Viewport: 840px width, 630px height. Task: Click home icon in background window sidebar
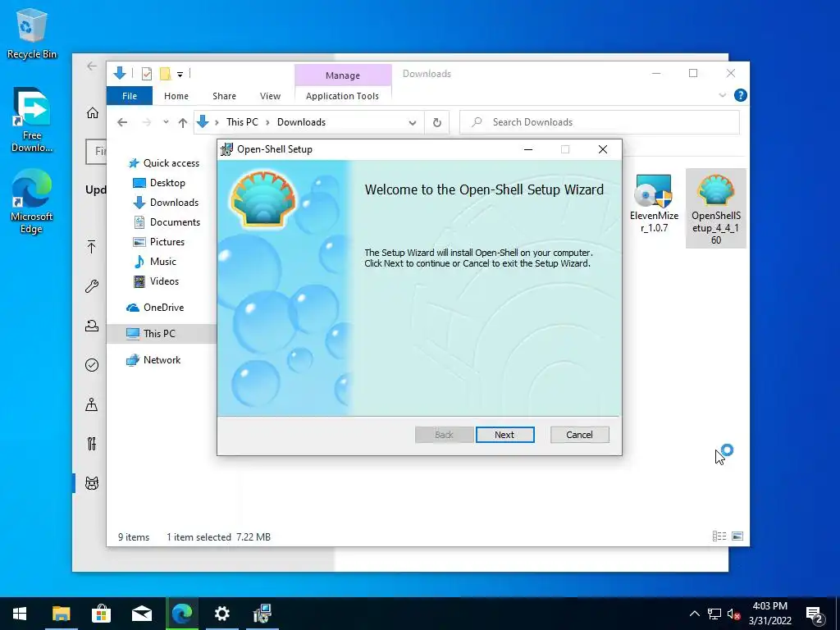(x=92, y=113)
